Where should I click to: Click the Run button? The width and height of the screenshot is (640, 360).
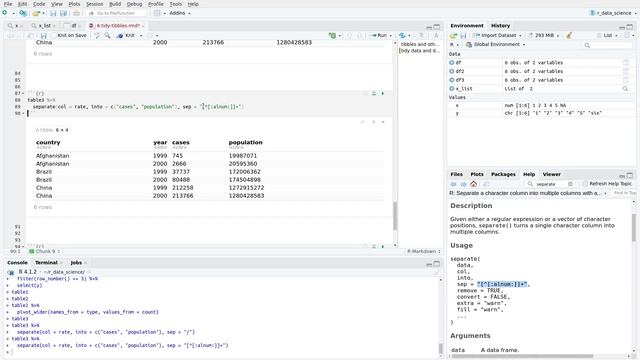point(378,36)
